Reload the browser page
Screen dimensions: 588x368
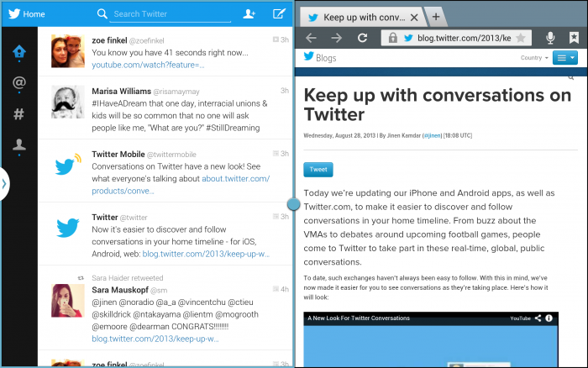pyautogui.click(x=363, y=38)
